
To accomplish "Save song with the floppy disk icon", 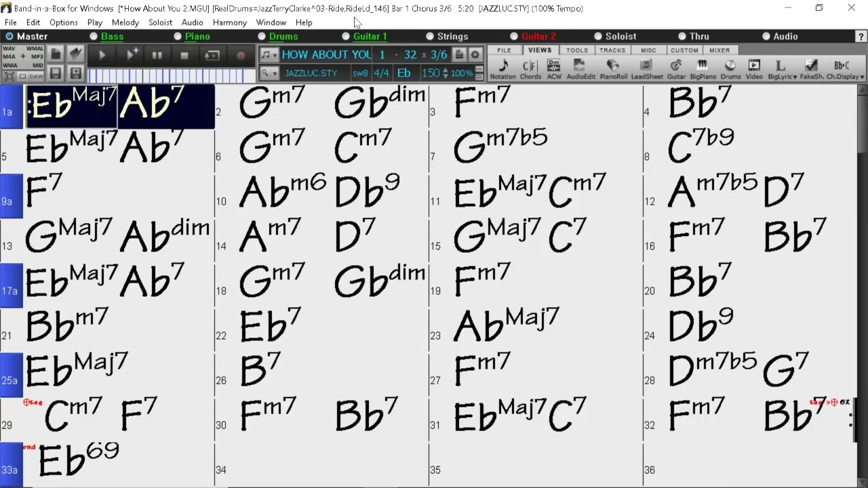I will pyautogui.click(x=56, y=73).
